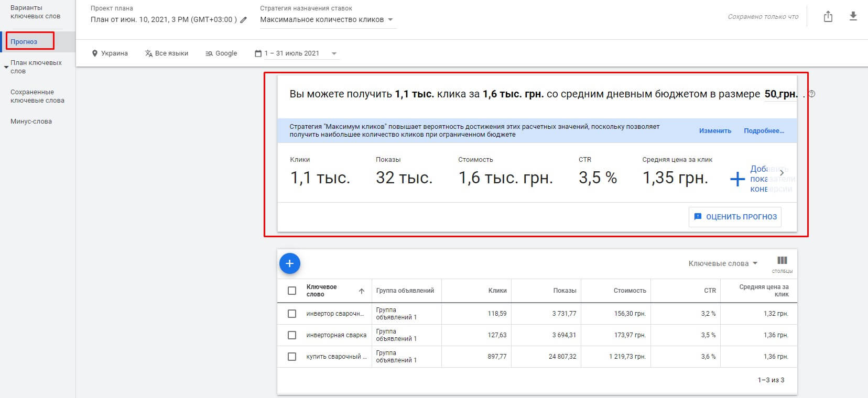Click keyword инвертор сварочн…
The image size is (868, 398).
[x=335, y=314]
